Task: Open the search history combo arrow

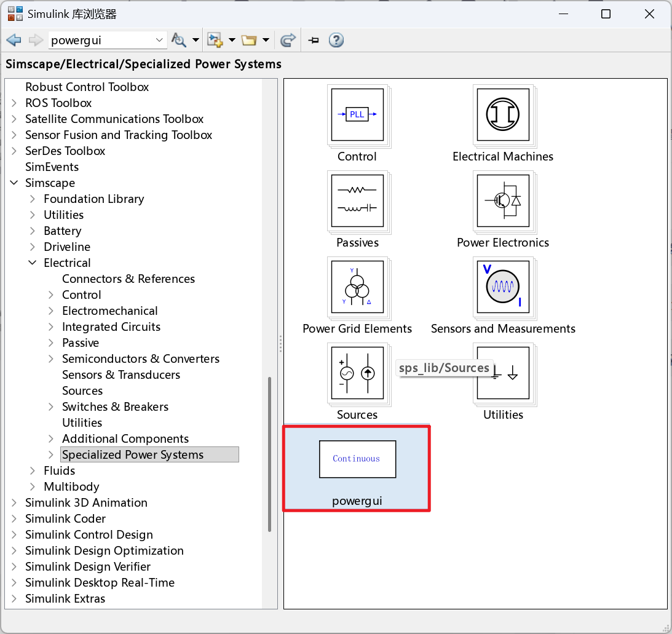Action: coord(159,41)
